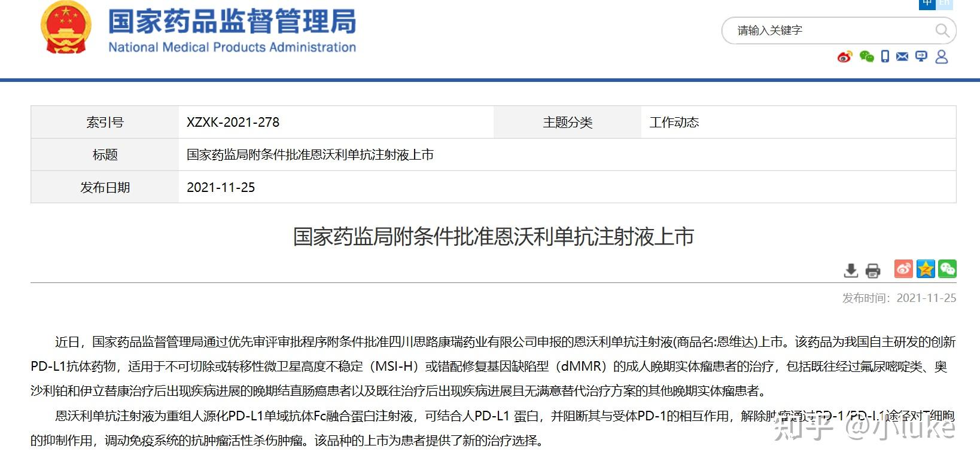Click the print icon below article title
The width and height of the screenshot is (980, 467).
[873, 270]
